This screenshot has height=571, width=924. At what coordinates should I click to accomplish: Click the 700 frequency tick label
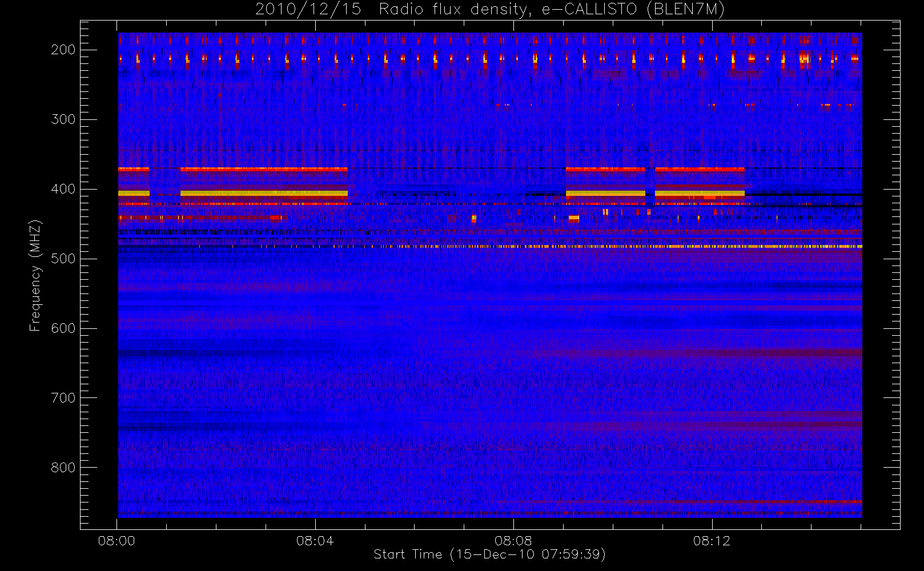pos(63,398)
